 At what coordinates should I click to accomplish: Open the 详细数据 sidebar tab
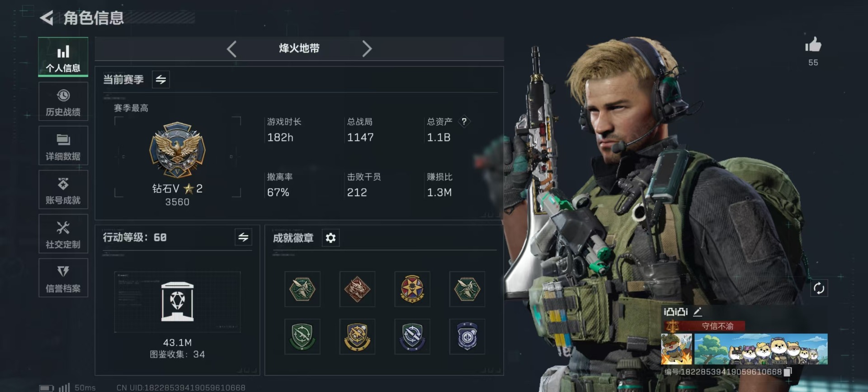point(63,146)
